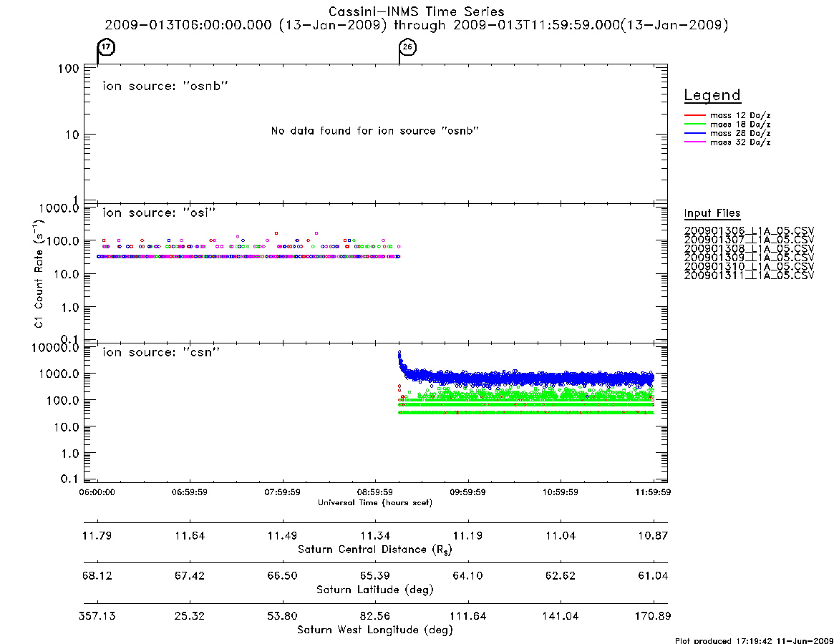The height and width of the screenshot is (644, 834).
Task: Click the longitude value 170.89
Action: [653, 616]
